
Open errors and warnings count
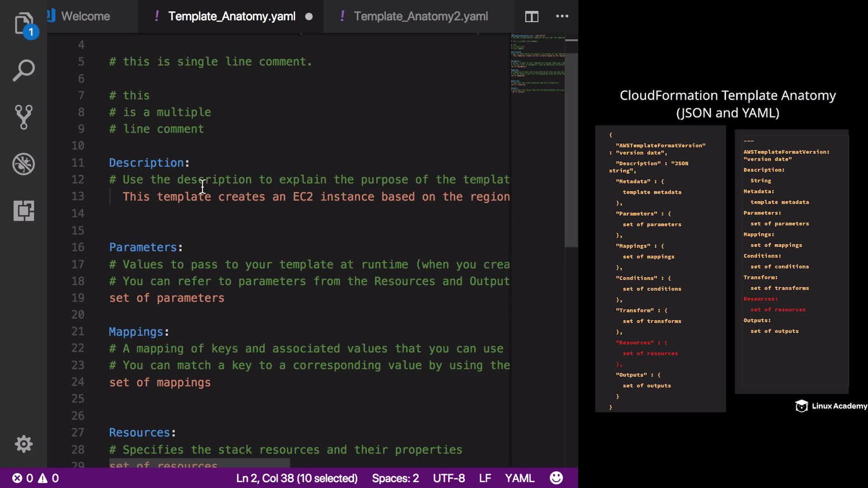coord(35,478)
